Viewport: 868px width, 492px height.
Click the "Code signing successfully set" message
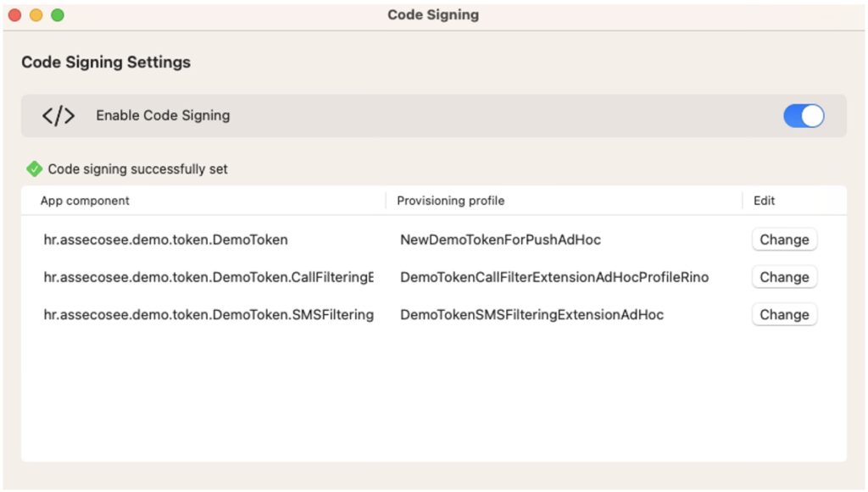[x=137, y=169]
